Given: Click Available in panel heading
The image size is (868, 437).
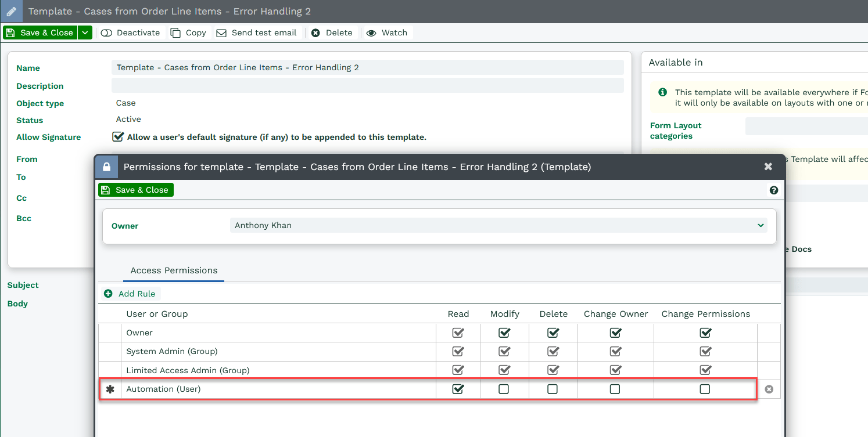Looking at the screenshot, I should [675, 62].
